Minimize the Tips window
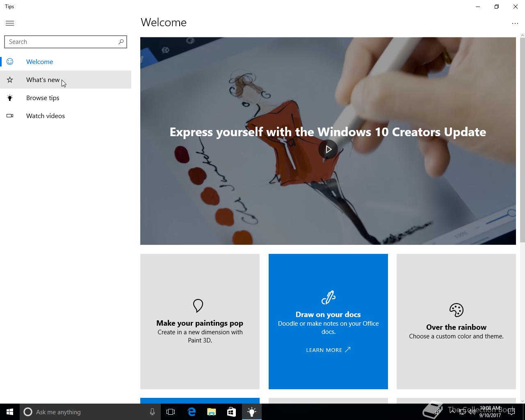The height and width of the screenshot is (420, 525). (x=478, y=7)
